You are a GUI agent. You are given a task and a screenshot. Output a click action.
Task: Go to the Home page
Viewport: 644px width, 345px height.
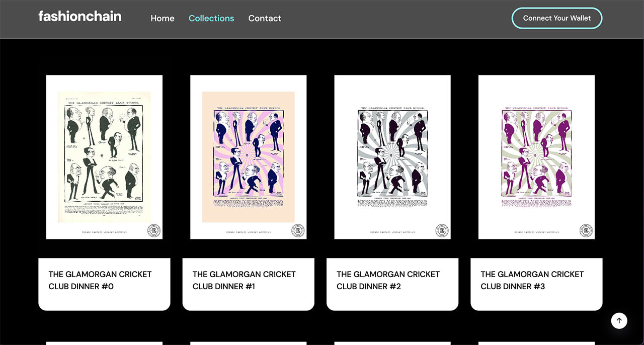click(x=163, y=18)
